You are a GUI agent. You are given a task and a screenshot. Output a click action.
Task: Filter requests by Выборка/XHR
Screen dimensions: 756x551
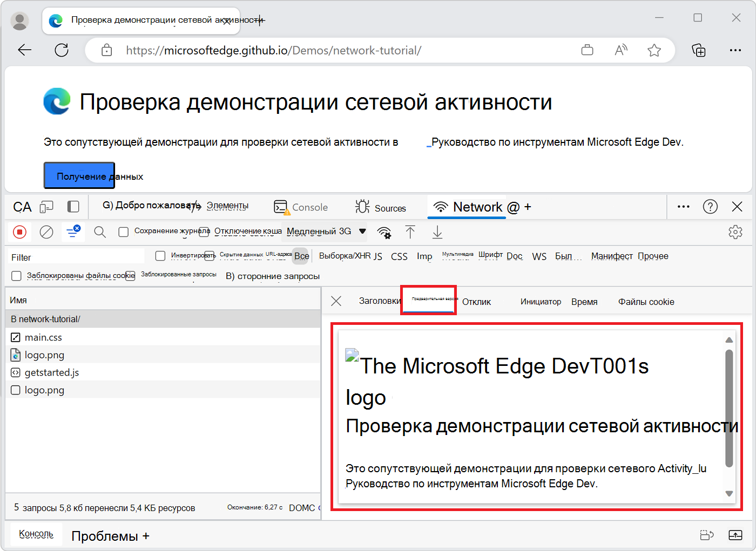(x=345, y=256)
